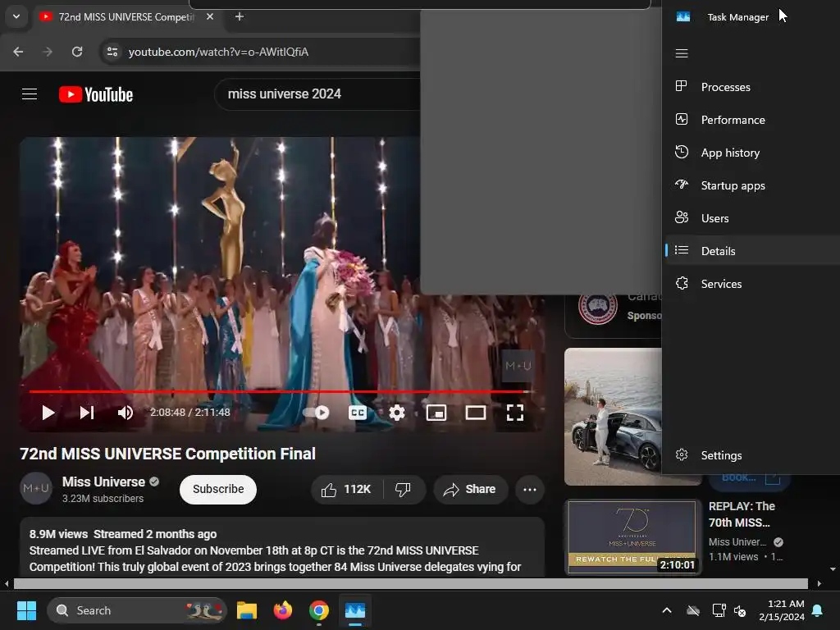Expand the video description box
This screenshot has width=840, height=630.
(x=282, y=549)
